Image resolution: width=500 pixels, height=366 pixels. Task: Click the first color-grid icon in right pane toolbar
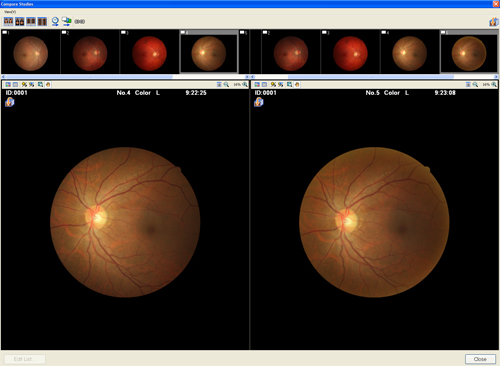257,85
